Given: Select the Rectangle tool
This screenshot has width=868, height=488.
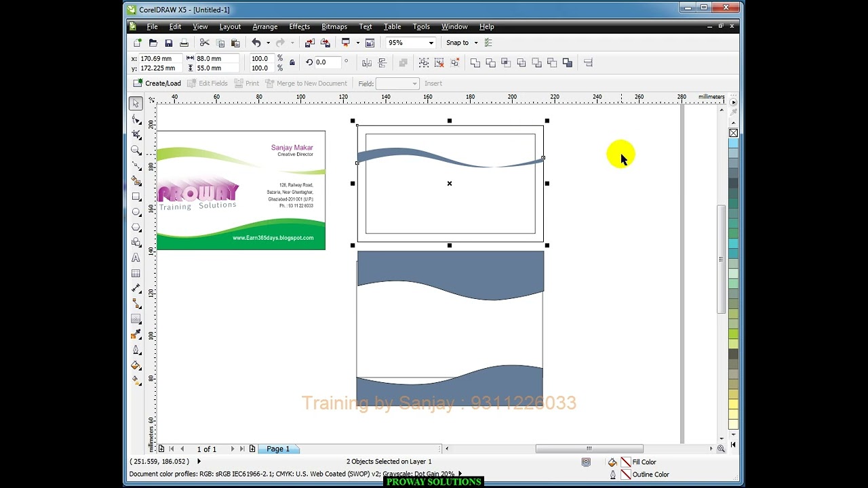Looking at the screenshot, I should point(136,197).
